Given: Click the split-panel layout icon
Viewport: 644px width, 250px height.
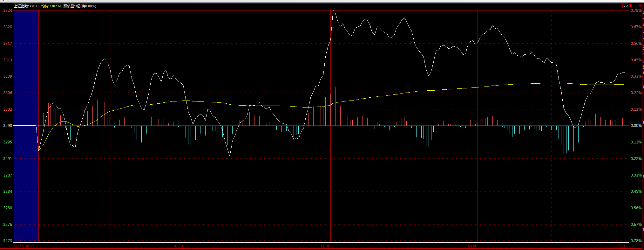Looking at the screenshot, I should (639, 6).
